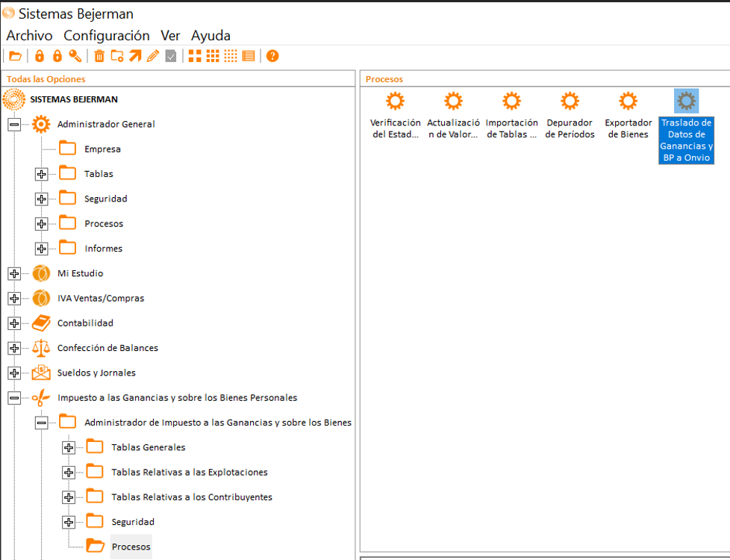Open the Ayuda menu
This screenshot has width=730, height=560.
pyautogui.click(x=211, y=36)
